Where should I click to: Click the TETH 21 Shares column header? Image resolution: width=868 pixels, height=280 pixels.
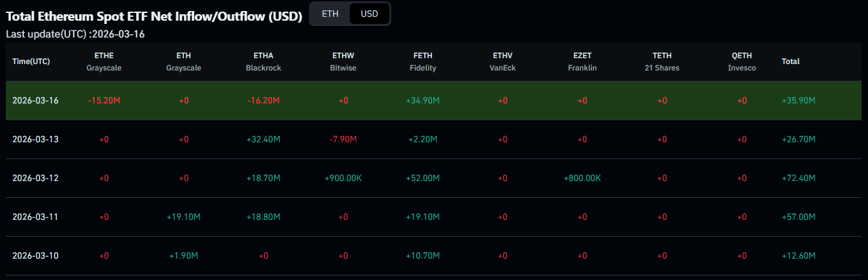tap(662, 61)
